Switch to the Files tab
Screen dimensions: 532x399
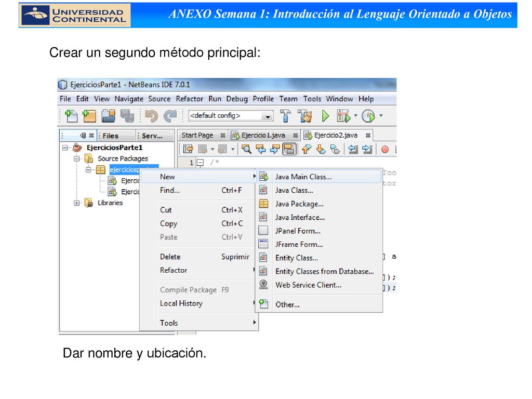coord(116,136)
